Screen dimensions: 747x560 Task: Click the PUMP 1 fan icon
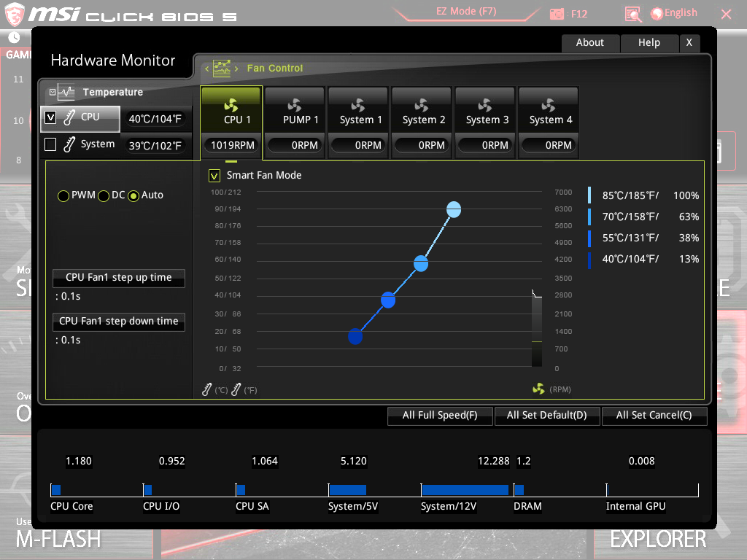[x=295, y=105]
